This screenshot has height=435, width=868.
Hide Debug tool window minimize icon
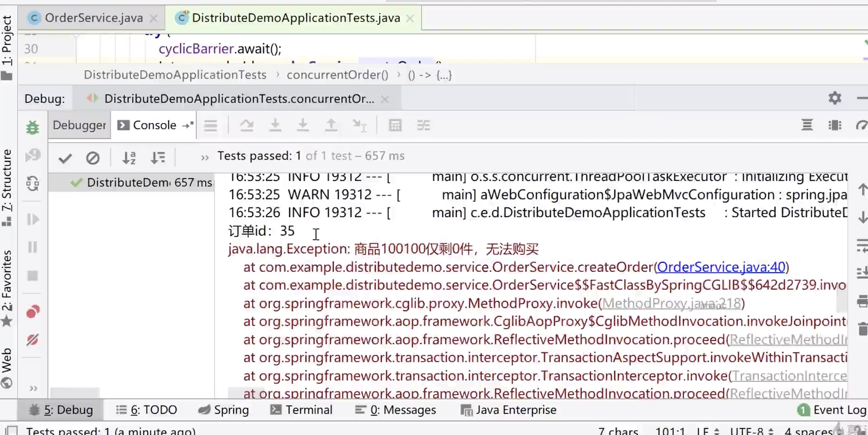pyautogui.click(x=862, y=98)
